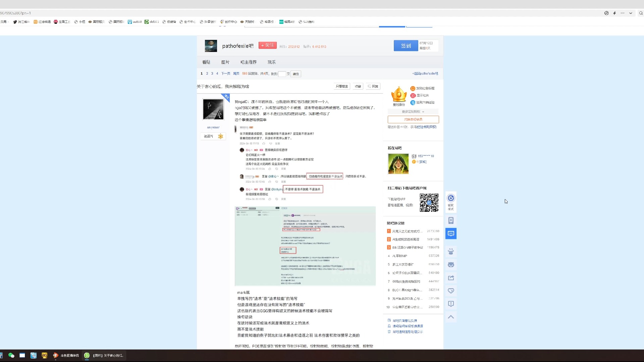Click the compass icon in browser toolbar
The image size is (644, 362).
coord(606,13)
